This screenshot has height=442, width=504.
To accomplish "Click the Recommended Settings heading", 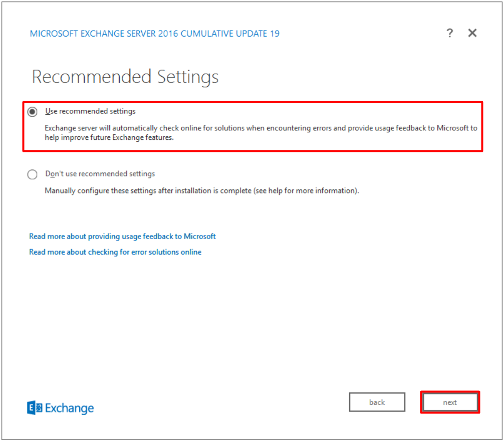I will pyautogui.click(x=125, y=77).
